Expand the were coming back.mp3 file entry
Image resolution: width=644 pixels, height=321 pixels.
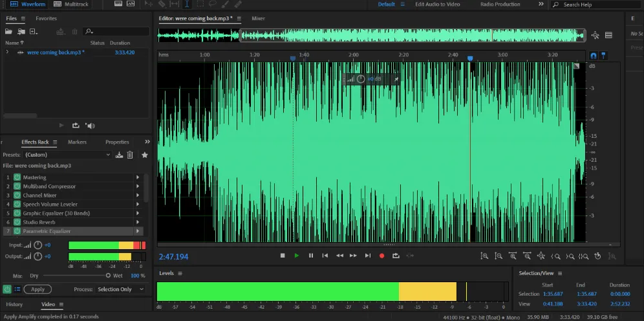[7, 52]
